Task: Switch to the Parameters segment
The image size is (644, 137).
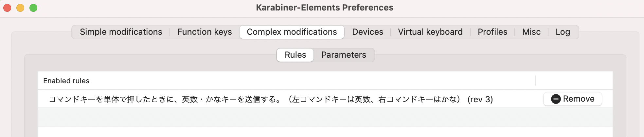Action: pyautogui.click(x=344, y=55)
